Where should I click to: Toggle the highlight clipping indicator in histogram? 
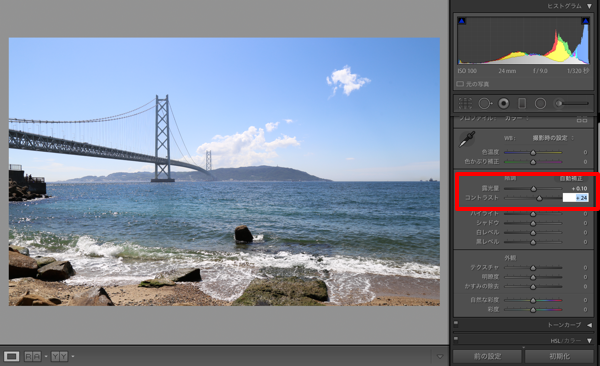(585, 21)
